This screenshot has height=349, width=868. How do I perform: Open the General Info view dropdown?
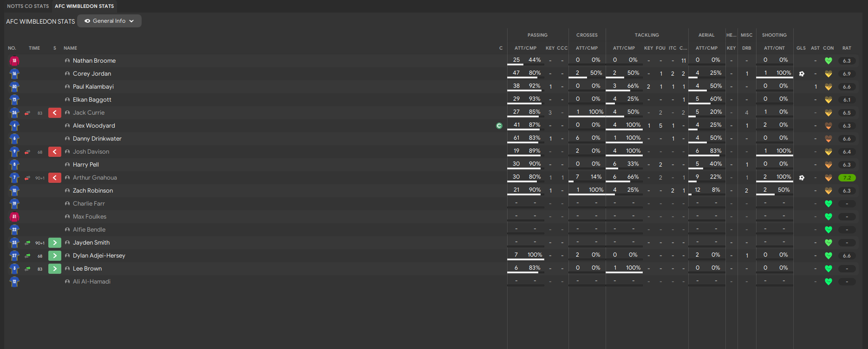point(109,21)
